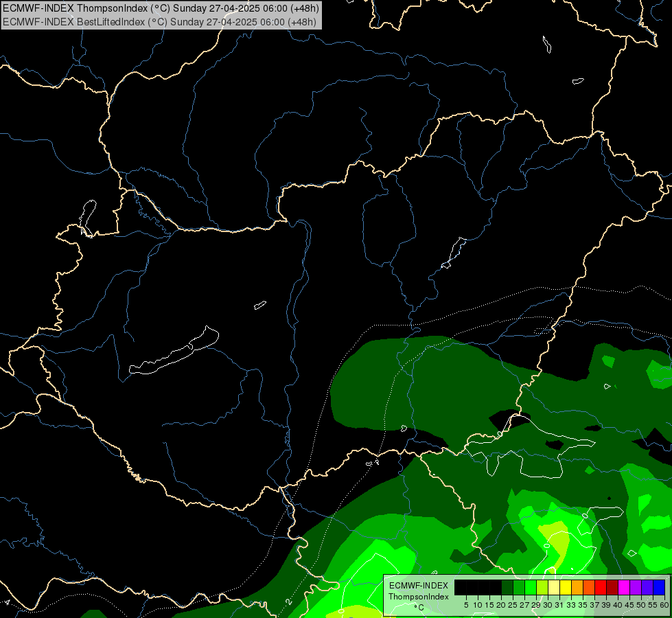672x618 pixels.
Task: Click legend scale value 25
Action: (x=513, y=605)
